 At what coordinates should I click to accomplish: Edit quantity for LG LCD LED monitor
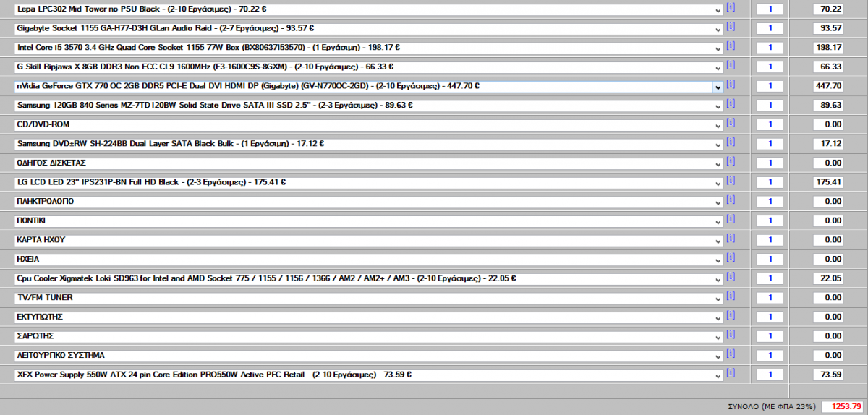(x=770, y=182)
